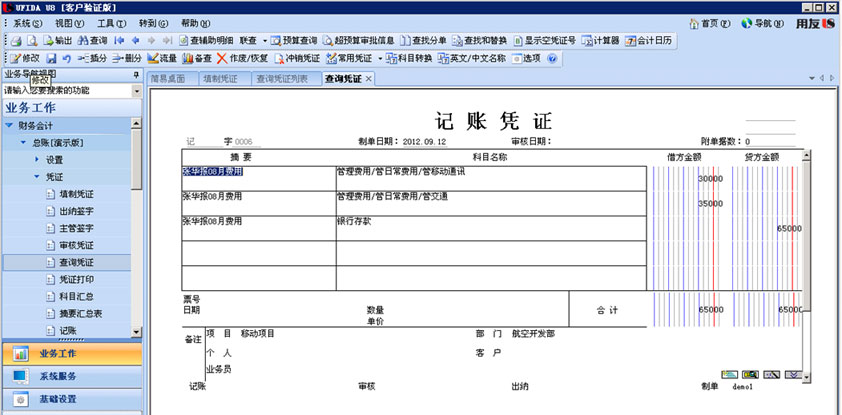Click 查辅助明细 toolbar button
Image resolution: width=842 pixels, height=415 pixels.
pyautogui.click(x=206, y=41)
